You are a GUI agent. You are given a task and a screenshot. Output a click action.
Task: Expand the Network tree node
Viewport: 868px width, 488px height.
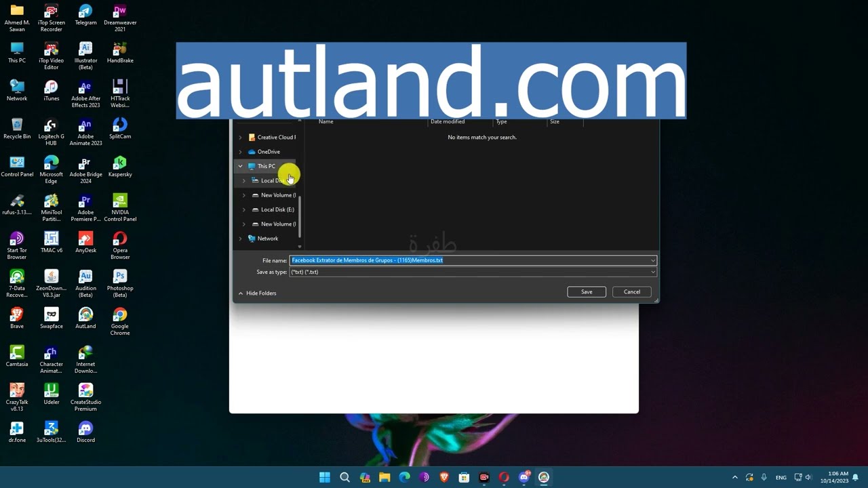[240, 239]
